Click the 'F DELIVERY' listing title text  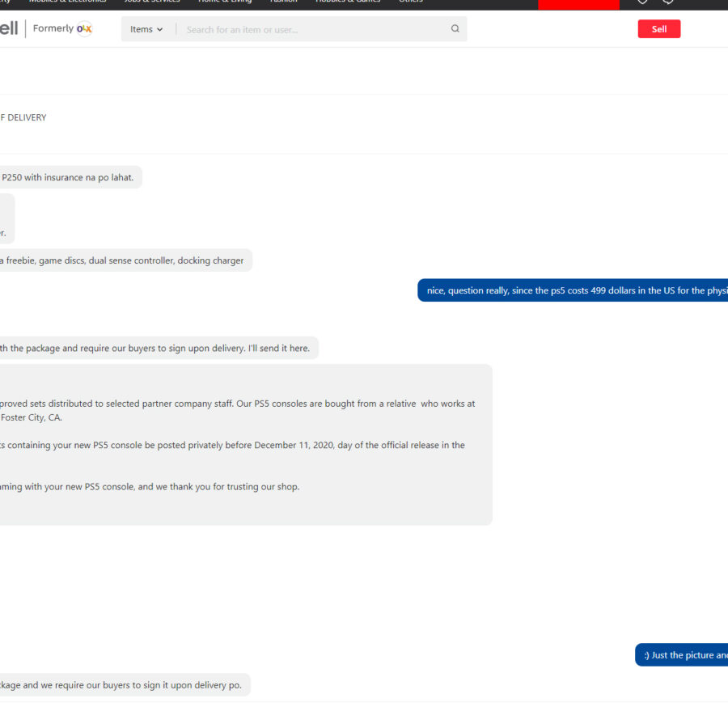[x=23, y=117]
